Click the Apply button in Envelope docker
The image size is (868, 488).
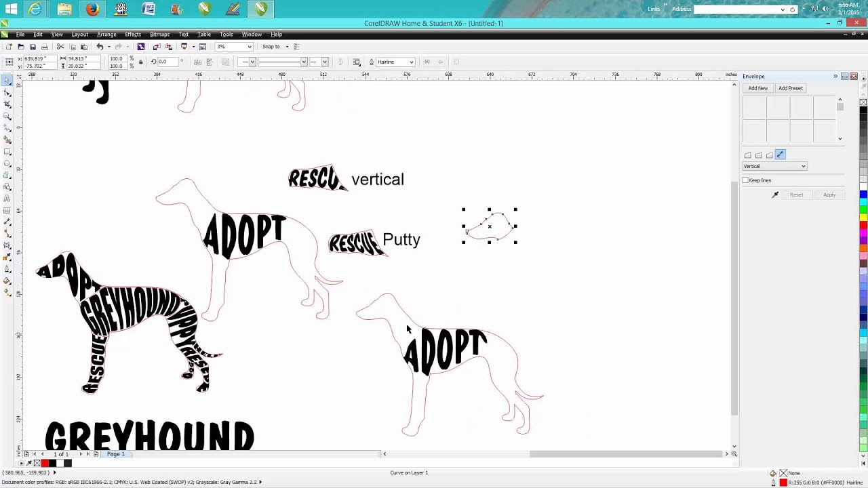829,195
